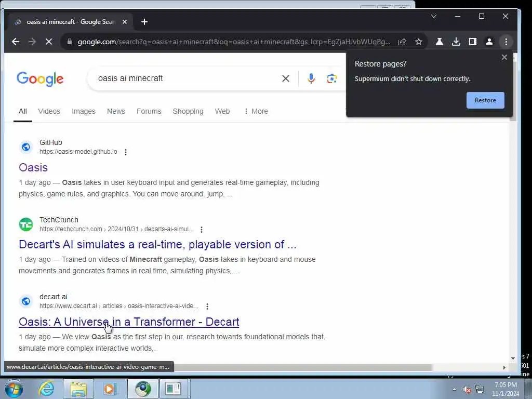532x399 pixels.
Task: Launch Internet Explorer from taskbar
Action: click(x=46, y=389)
